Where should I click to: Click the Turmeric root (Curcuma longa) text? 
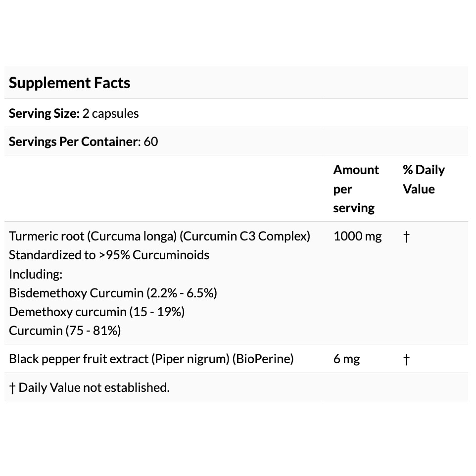pos(93,236)
